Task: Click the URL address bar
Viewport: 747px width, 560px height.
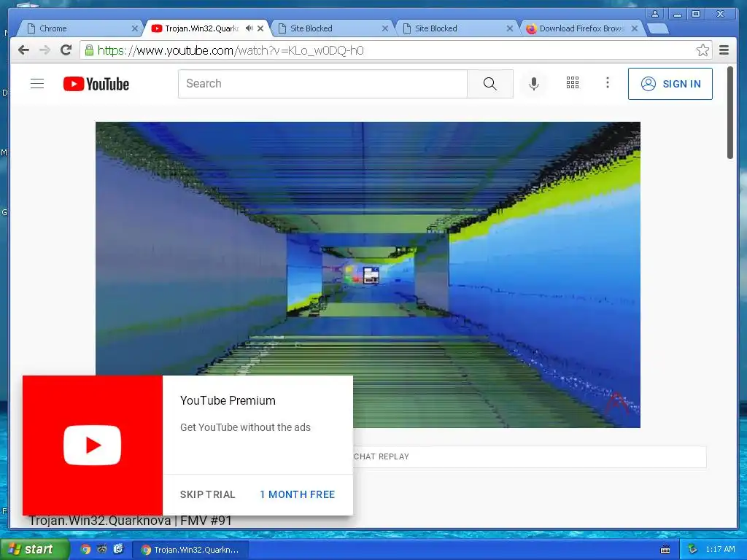Action: tap(395, 50)
